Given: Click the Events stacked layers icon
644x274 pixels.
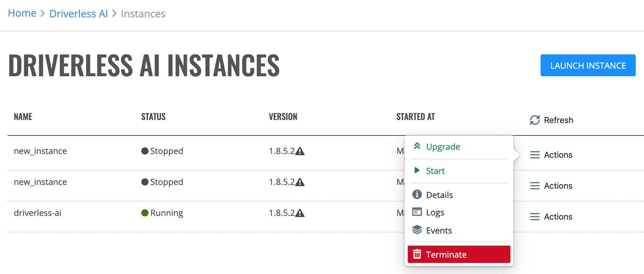Looking at the screenshot, I should 417,230.
